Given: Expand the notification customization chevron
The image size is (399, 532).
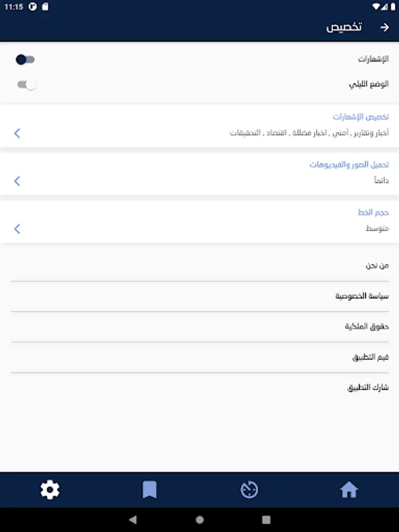Looking at the screenshot, I should [17, 133].
